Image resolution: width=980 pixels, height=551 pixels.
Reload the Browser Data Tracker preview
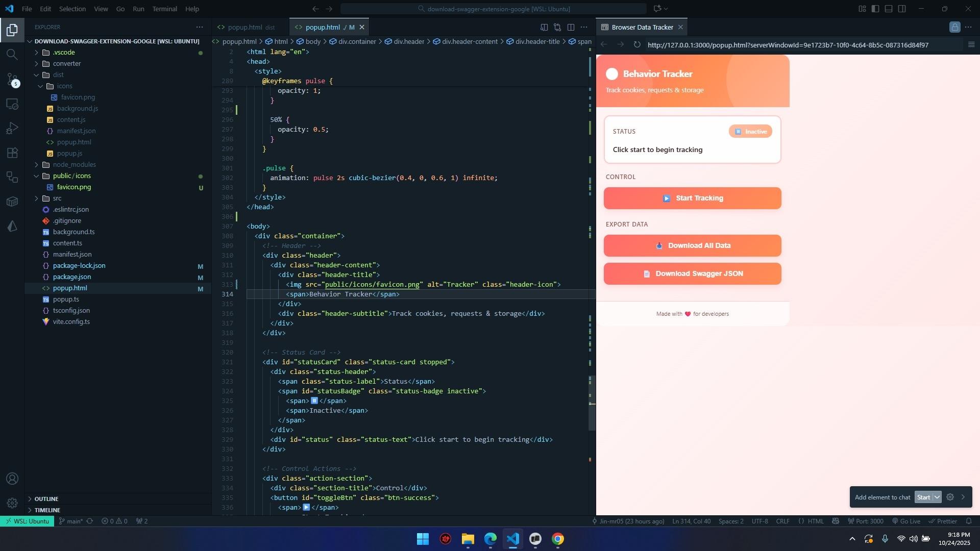click(x=637, y=45)
